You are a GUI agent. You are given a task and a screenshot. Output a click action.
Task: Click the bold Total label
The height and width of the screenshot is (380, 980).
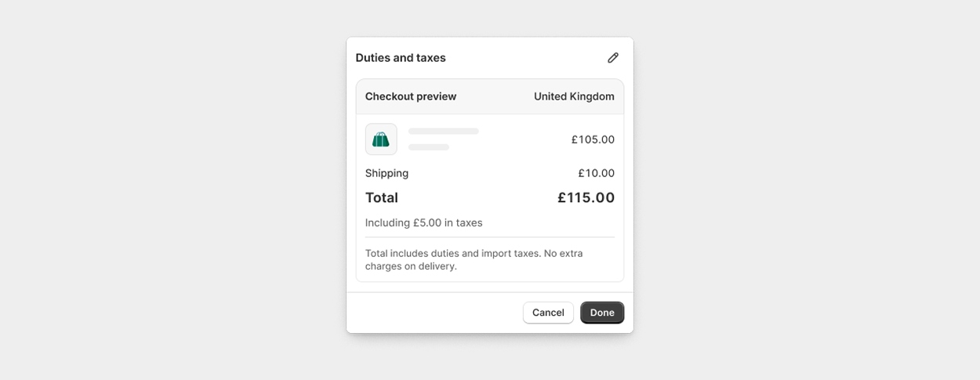click(382, 197)
